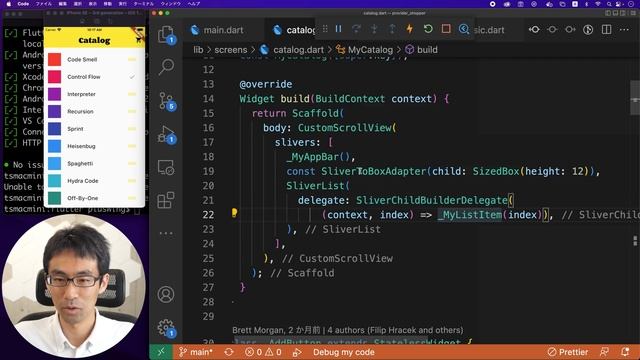Image resolution: width=640 pixels, height=360 pixels.
Task: Tap ADD for Off-By-One in simulator
Action: coord(132,198)
